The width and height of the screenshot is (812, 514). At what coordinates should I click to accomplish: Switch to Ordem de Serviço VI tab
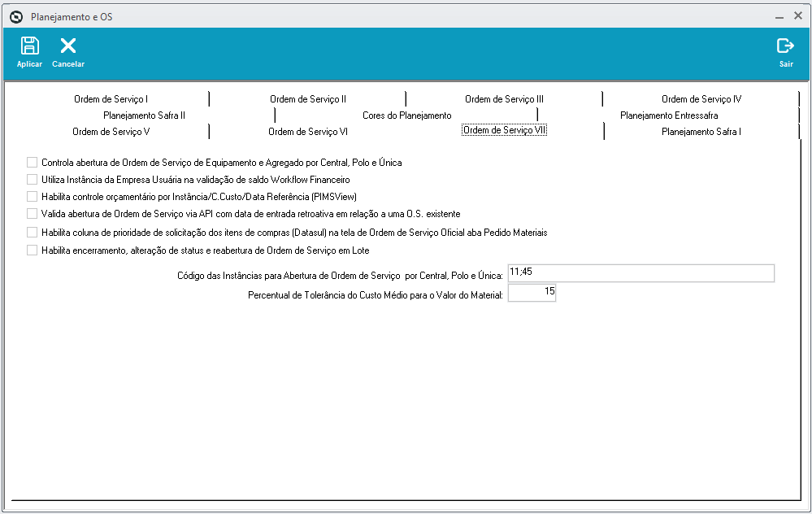click(x=308, y=132)
